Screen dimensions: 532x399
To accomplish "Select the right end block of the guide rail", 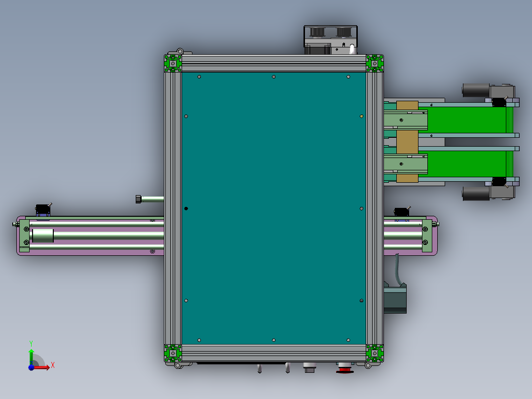I will [x=427, y=236].
